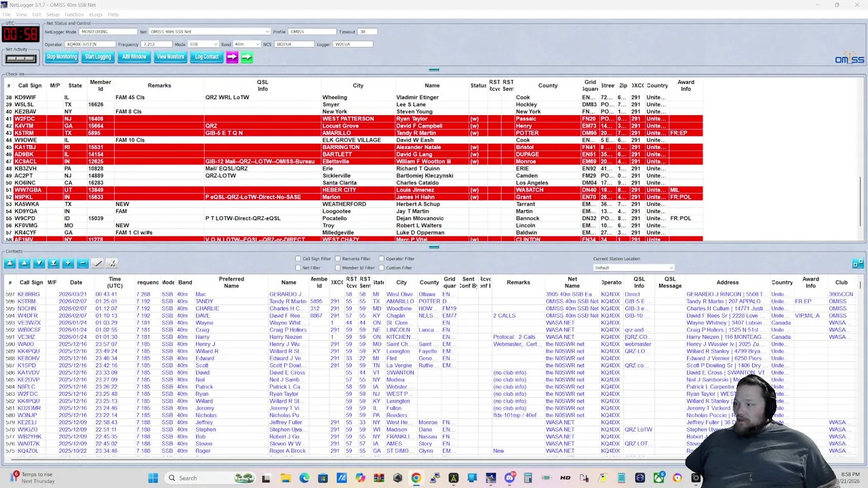This screenshot has height=488, width=868.
Task: Open the eLogs menu
Action: [96, 14]
